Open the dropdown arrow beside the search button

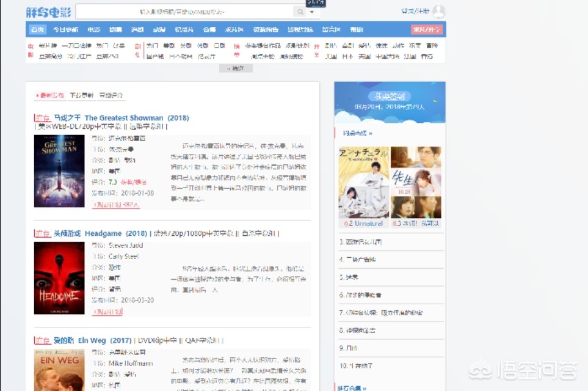click(312, 12)
